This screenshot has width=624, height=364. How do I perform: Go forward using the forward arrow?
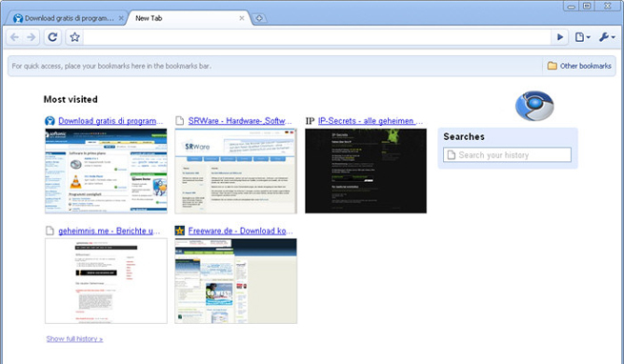click(x=31, y=37)
